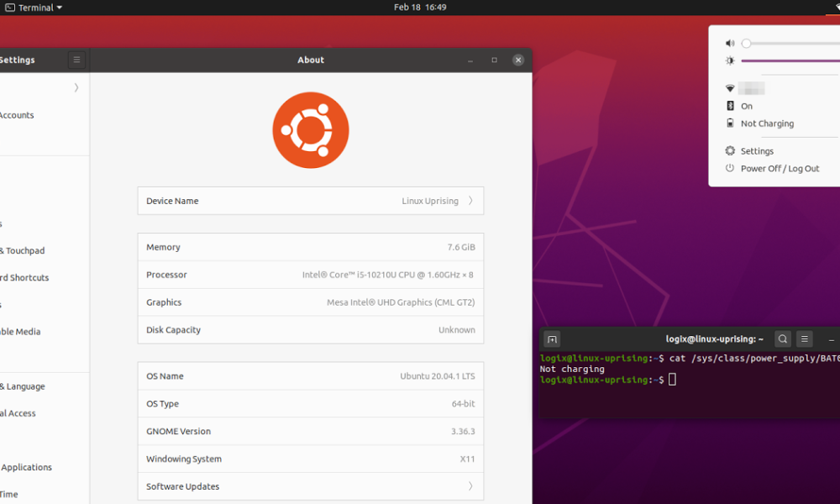Click the Ubuntu logo in About
Image resolution: width=840 pixels, height=504 pixels.
[311, 130]
